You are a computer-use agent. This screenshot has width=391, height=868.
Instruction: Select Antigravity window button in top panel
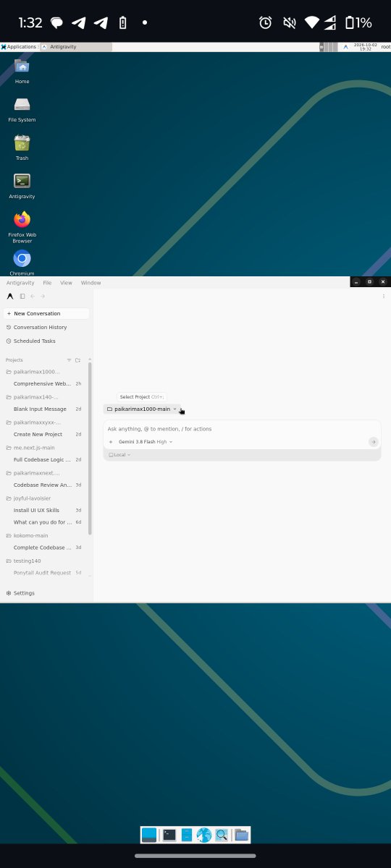[76, 46]
